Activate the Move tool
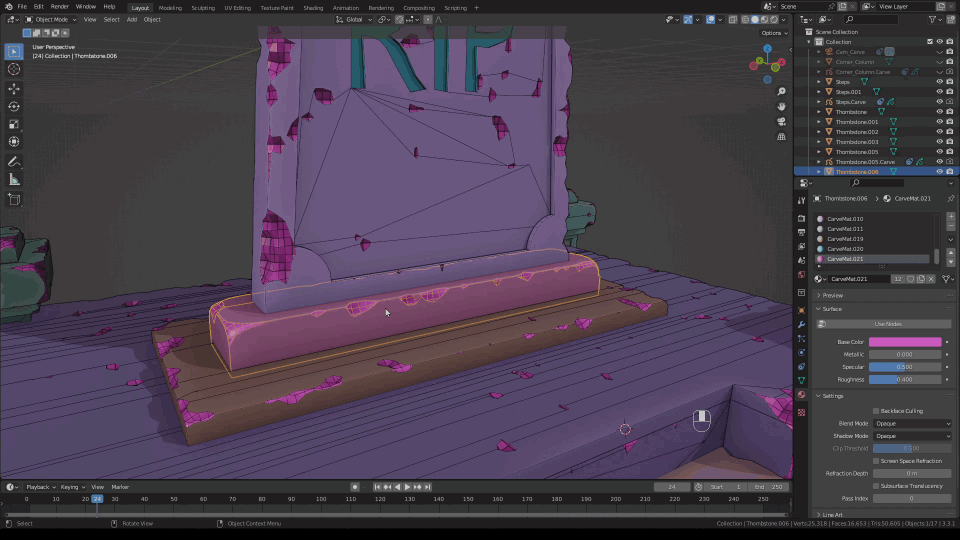The height and width of the screenshot is (540, 960). coord(14,88)
